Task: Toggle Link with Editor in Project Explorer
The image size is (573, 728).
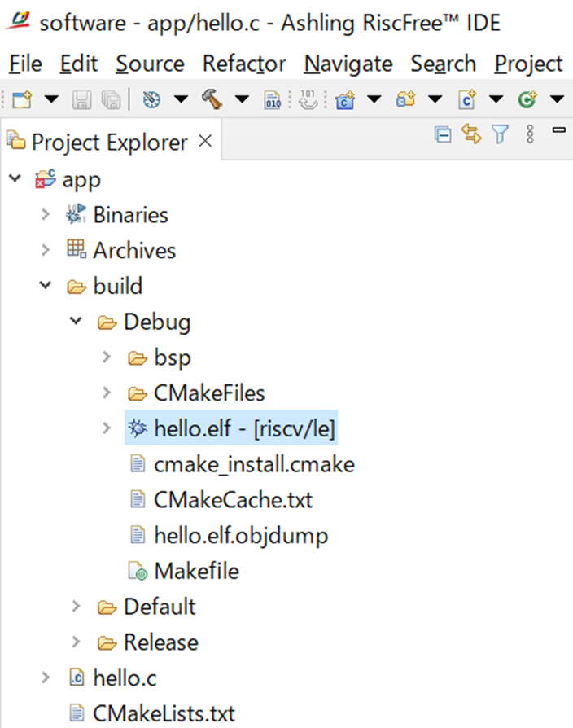Action: (x=471, y=133)
